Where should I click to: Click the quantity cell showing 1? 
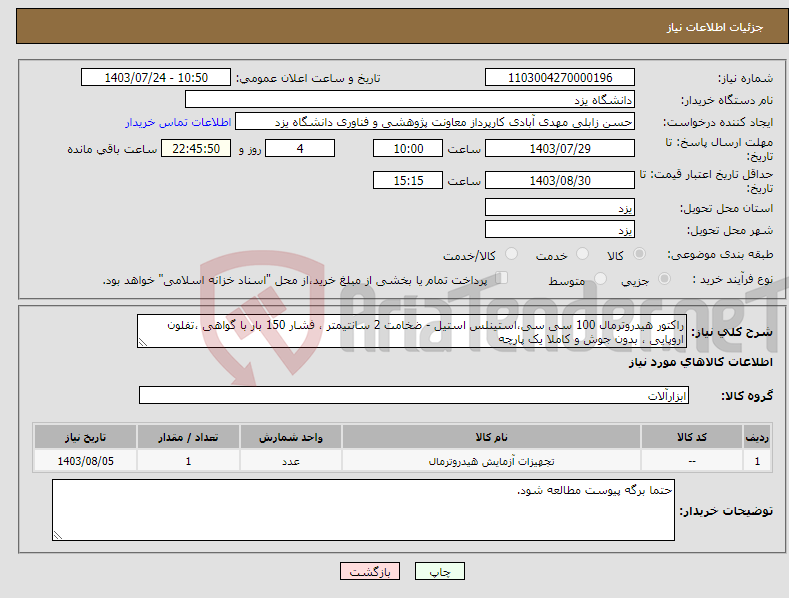point(188,461)
